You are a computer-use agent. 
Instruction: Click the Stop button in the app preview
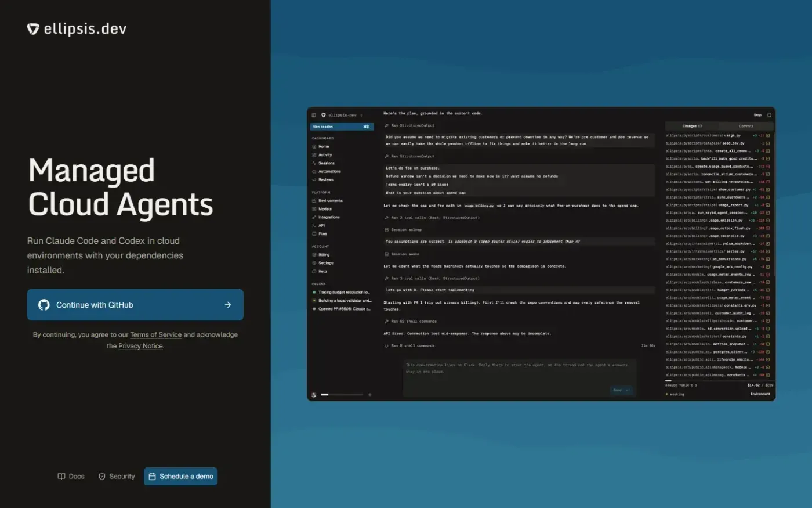pyautogui.click(x=757, y=115)
